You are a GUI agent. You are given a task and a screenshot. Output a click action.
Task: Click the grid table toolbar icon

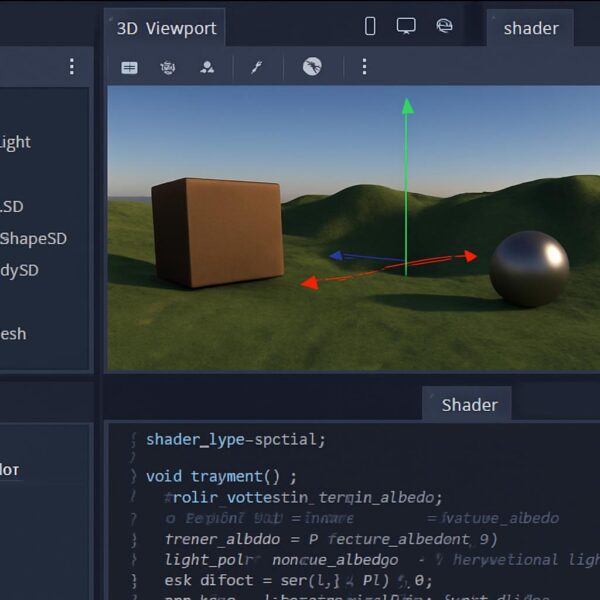coord(129,68)
